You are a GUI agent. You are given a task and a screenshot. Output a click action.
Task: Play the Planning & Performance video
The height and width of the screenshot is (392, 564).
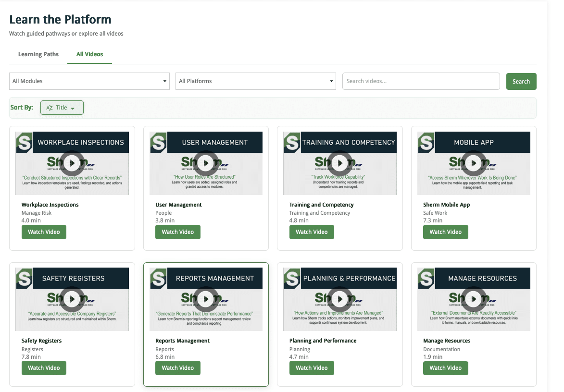click(x=339, y=299)
